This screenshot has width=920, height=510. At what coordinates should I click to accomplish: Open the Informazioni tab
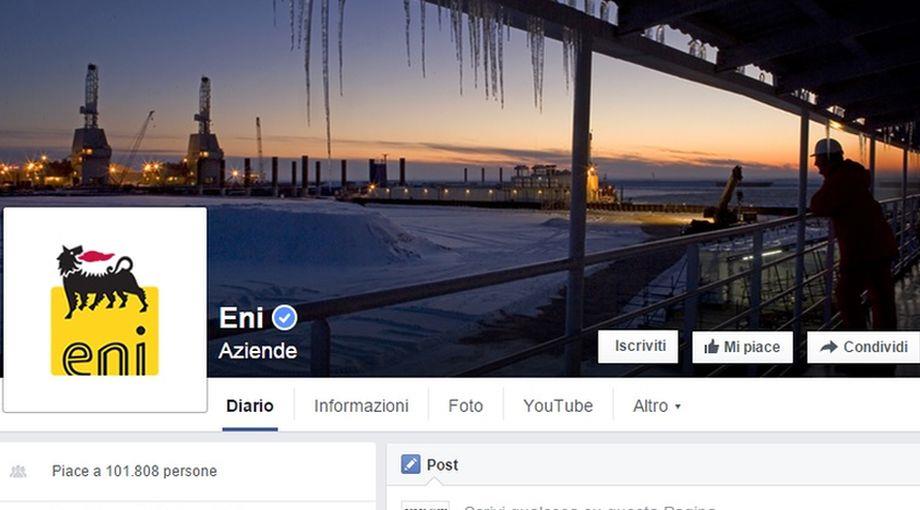pyautogui.click(x=361, y=406)
